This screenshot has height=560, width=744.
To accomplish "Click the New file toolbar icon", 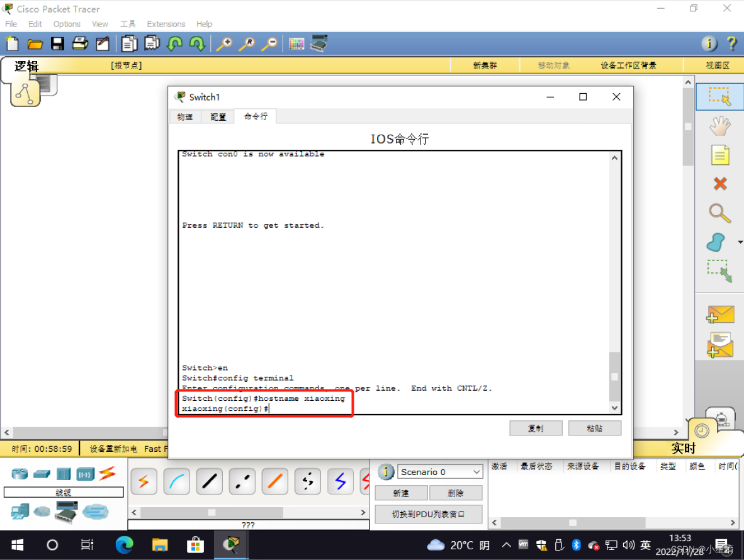I will point(13,43).
